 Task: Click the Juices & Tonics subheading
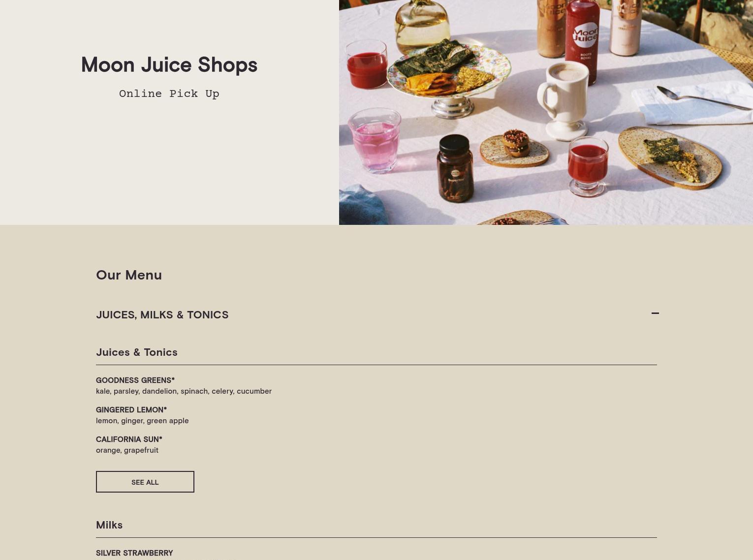pyautogui.click(x=137, y=352)
